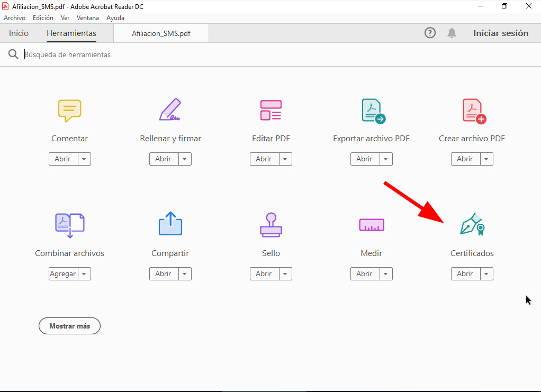Click Abrir button under Compartir
This screenshot has width=541, height=392.
pos(164,274)
